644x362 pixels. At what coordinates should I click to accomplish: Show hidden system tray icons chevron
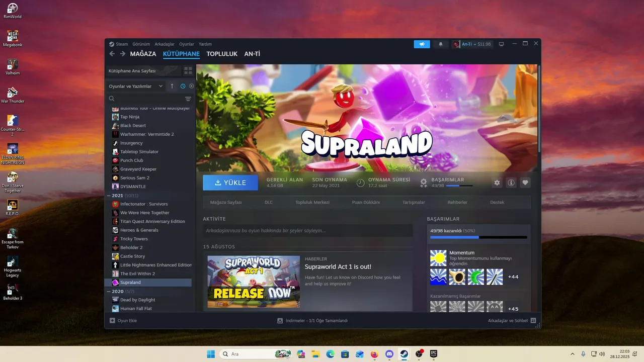572,354
